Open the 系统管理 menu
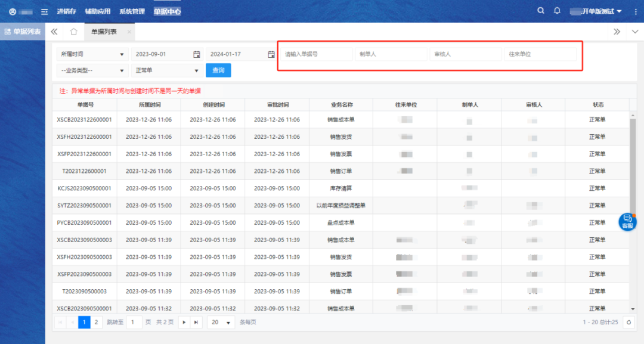Viewport: 644px width, 344px height. (x=132, y=11)
